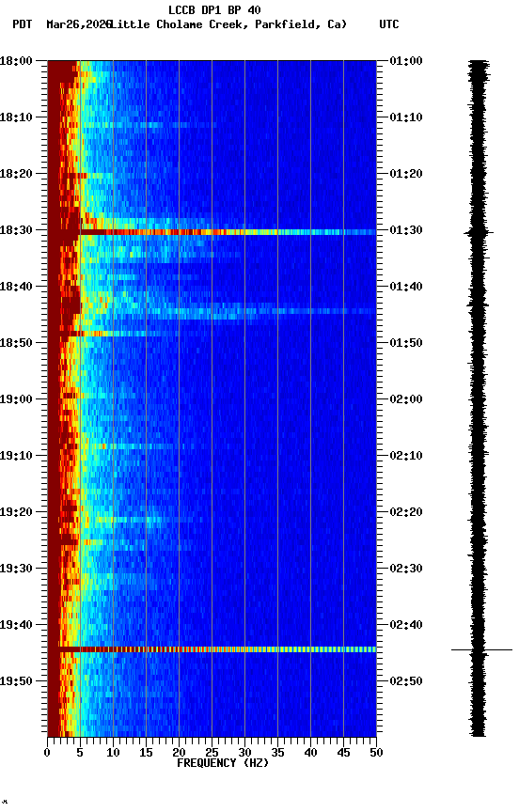
Task: Click the 01:40 UTC time label
Action: point(406,287)
